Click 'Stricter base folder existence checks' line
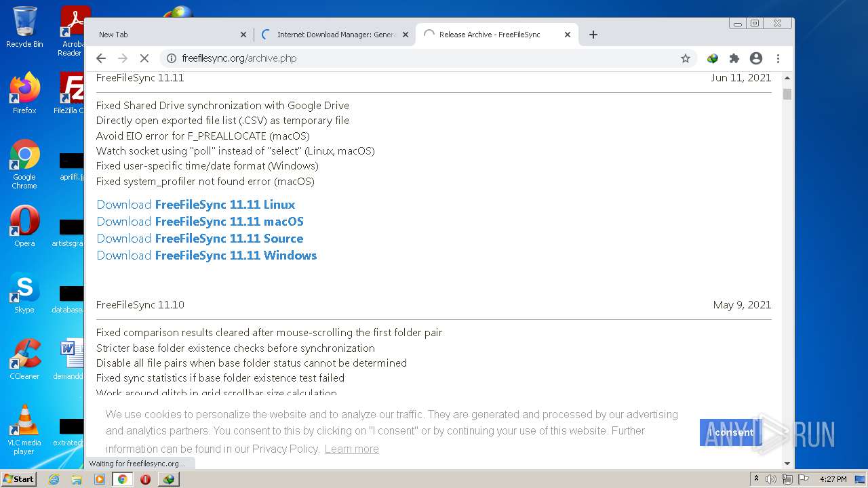 pyautogui.click(x=235, y=348)
